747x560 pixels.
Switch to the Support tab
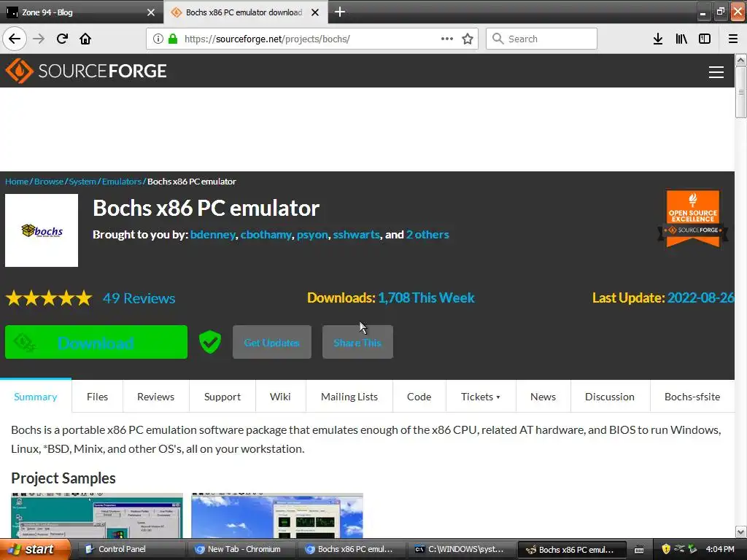tap(222, 397)
